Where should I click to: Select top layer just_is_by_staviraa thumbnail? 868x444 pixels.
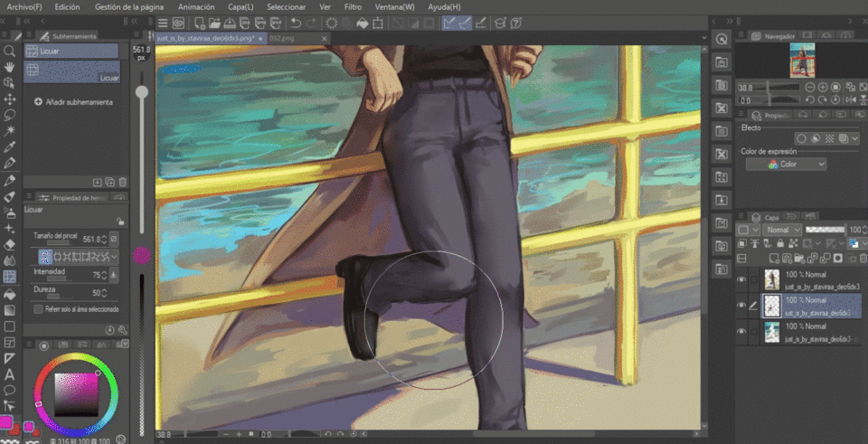click(772, 279)
